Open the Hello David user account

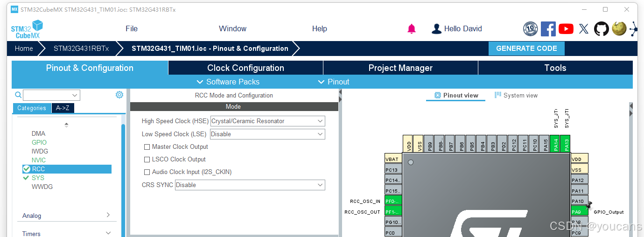pos(457,29)
